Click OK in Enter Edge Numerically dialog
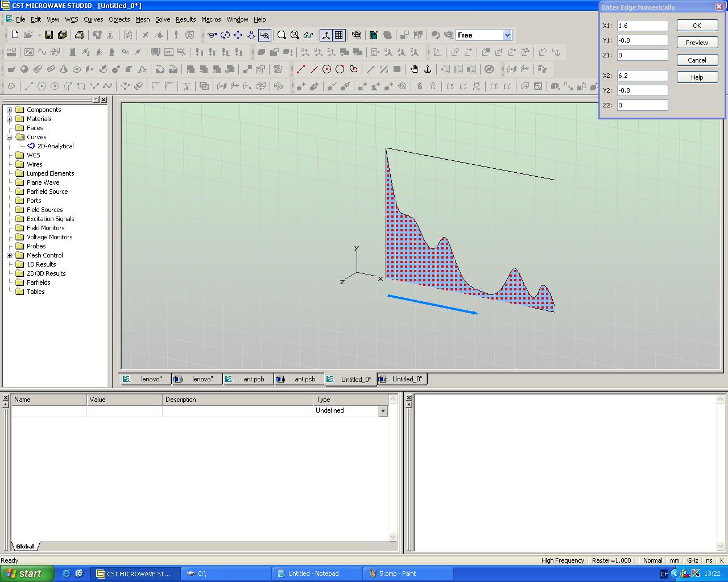The height and width of the screenshot is (582, 728). (697, 26)
